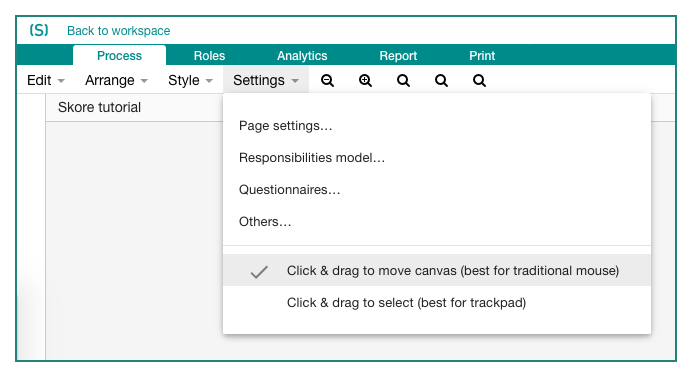Click the last magnifier icon in the toolbar
Viewport: 692px width, 377px height.
479,80
